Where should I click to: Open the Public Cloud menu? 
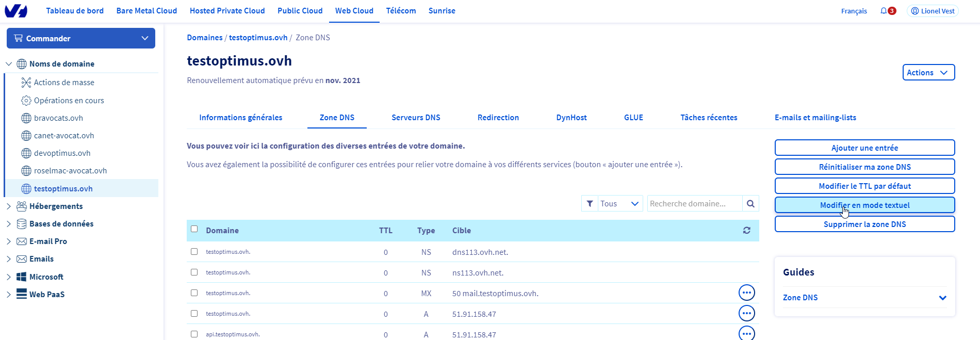pos(300,11)
